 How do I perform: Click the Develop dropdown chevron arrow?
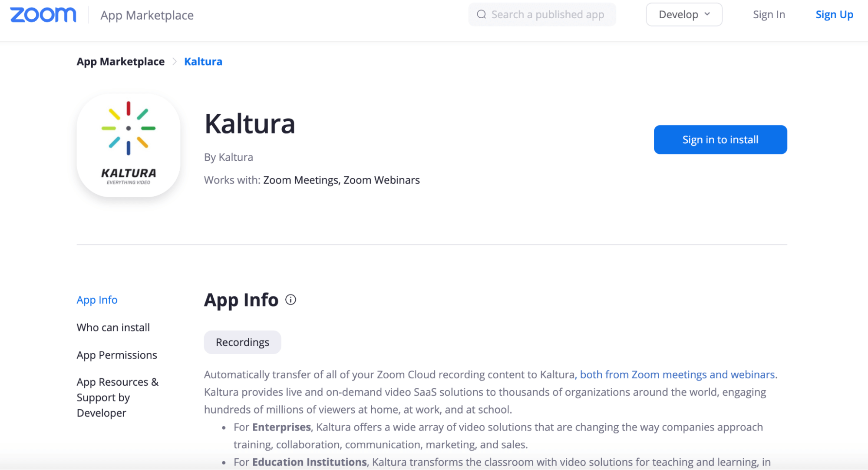707,14
